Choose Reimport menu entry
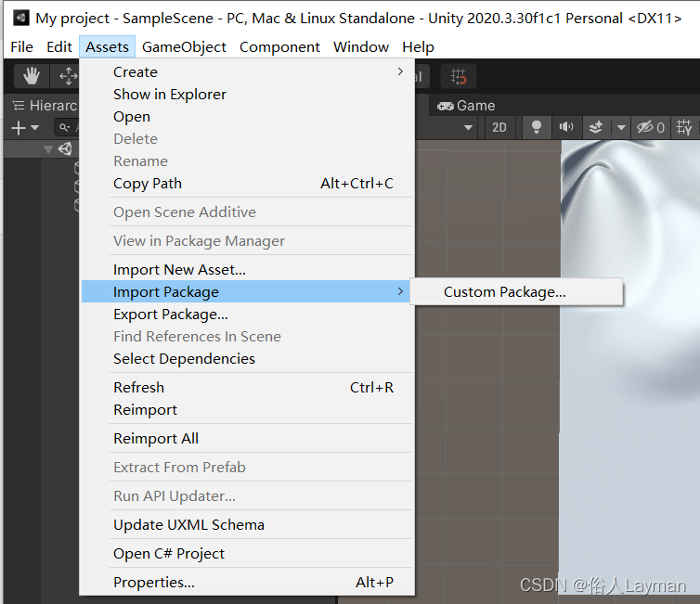This screenshot has height=604, width=700. coord(245,409)
